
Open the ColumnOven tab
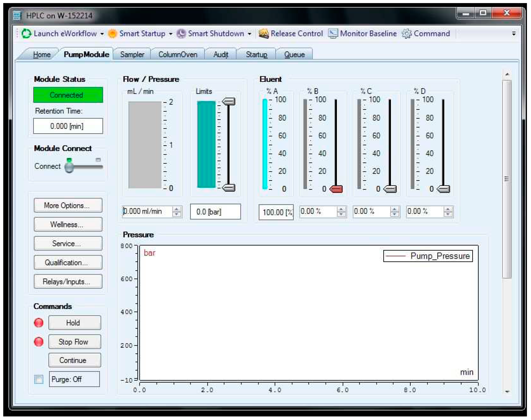[178, 54]
